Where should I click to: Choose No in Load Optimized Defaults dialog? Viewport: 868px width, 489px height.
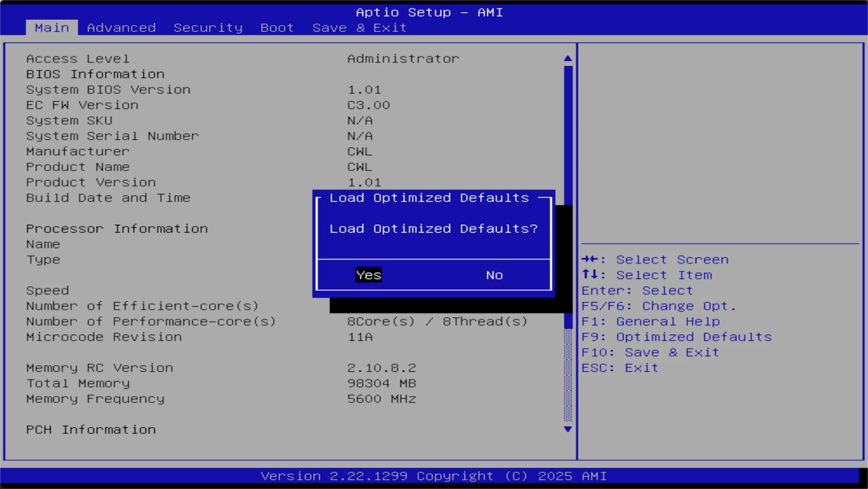pos(494,275)
